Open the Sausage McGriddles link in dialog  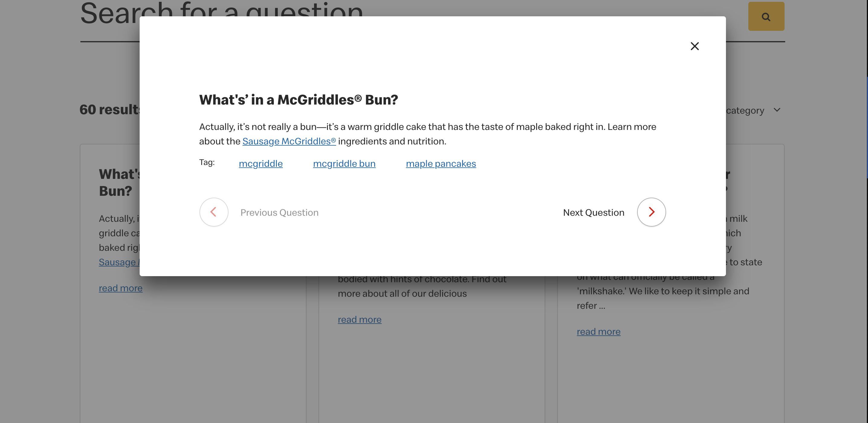(289, 141)
